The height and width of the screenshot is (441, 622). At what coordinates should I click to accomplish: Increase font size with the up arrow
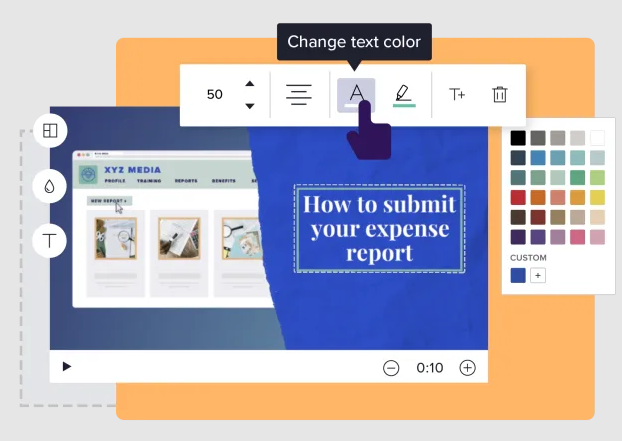250,84
